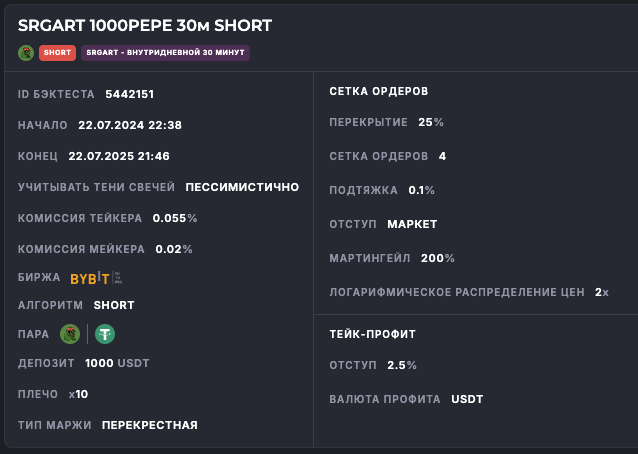The width and height of the screenshot is (638, 454).
Task: Click the Pepe avatar icon under the title
Action: click(26, 52)
